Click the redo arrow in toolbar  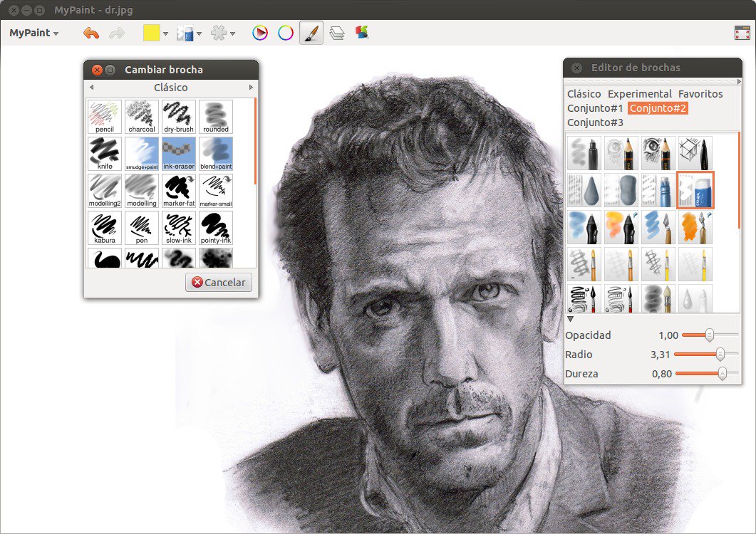tap(117, 33)
